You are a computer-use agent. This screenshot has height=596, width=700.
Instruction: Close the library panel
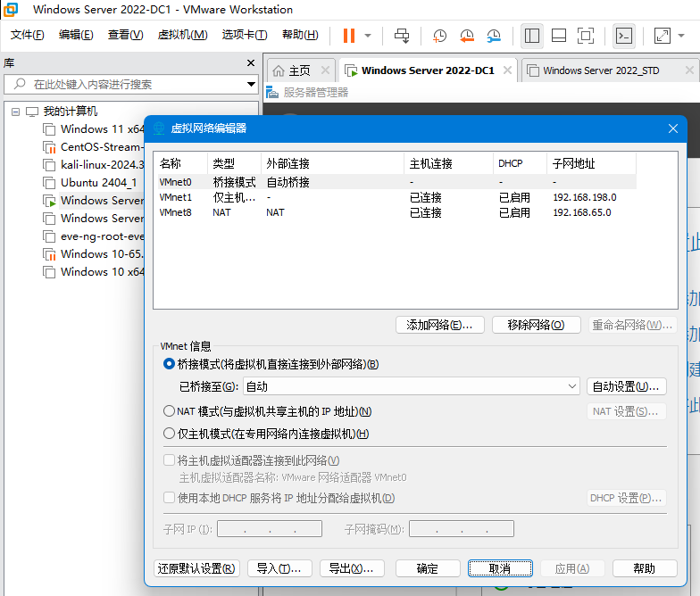pos(251,62)
